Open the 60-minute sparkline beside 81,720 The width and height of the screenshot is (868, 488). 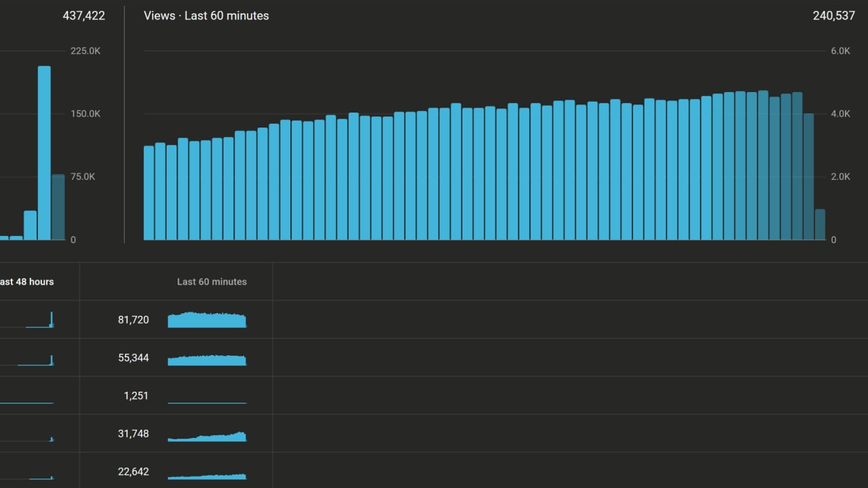[x=207, y=320]
